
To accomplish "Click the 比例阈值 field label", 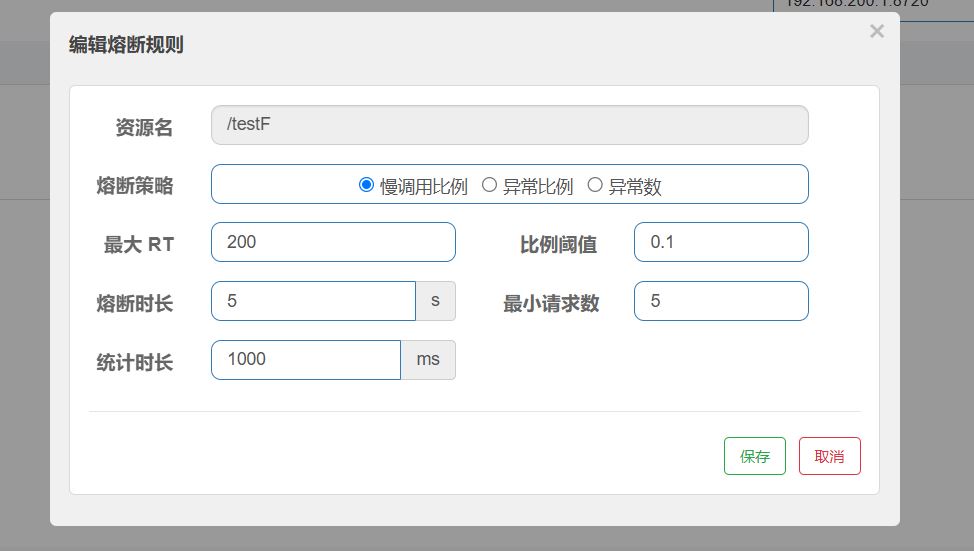I will point(558,245).
